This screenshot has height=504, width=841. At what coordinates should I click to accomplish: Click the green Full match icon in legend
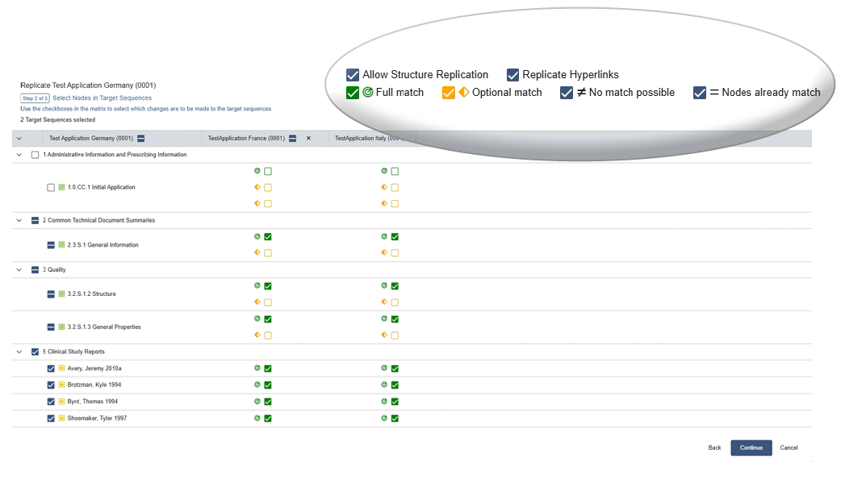click(x=368, y=93)
